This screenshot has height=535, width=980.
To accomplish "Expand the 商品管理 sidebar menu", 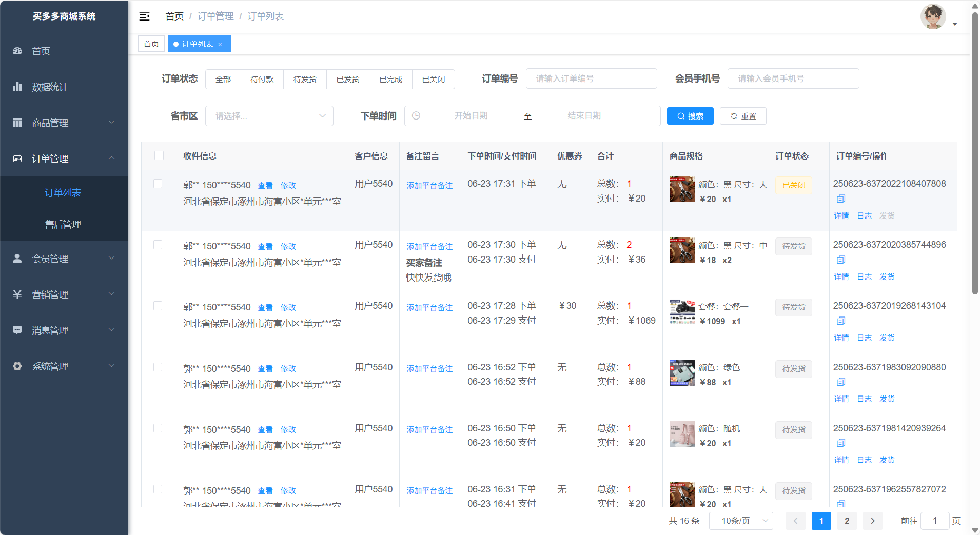I will coord(64,123).
